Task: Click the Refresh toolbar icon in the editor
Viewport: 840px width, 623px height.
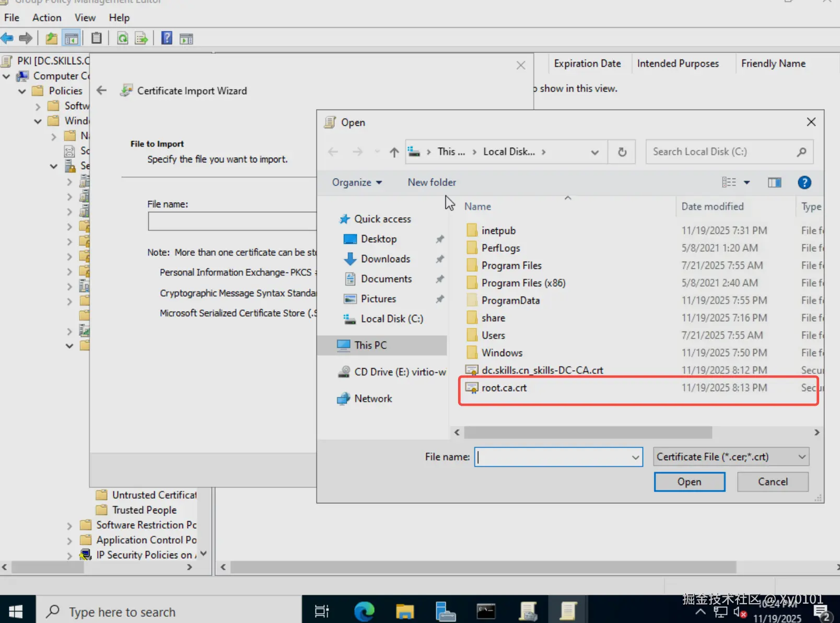Action: [x=123, y=38]
